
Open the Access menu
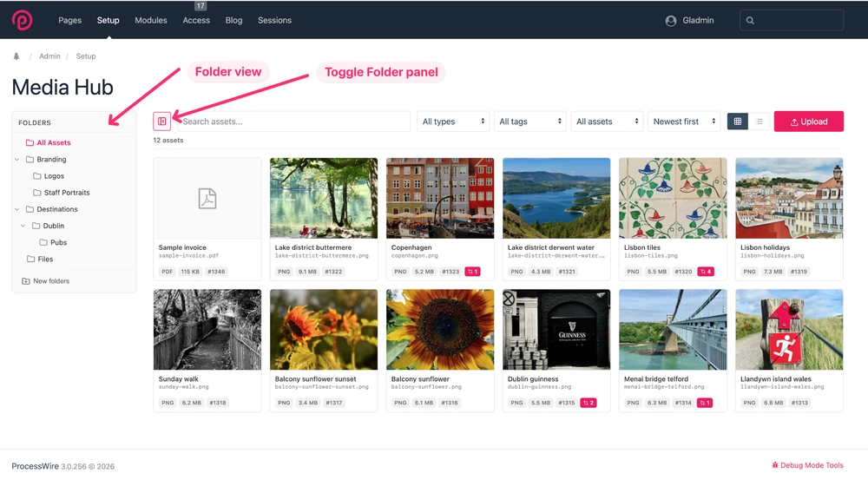pos(196,20)
